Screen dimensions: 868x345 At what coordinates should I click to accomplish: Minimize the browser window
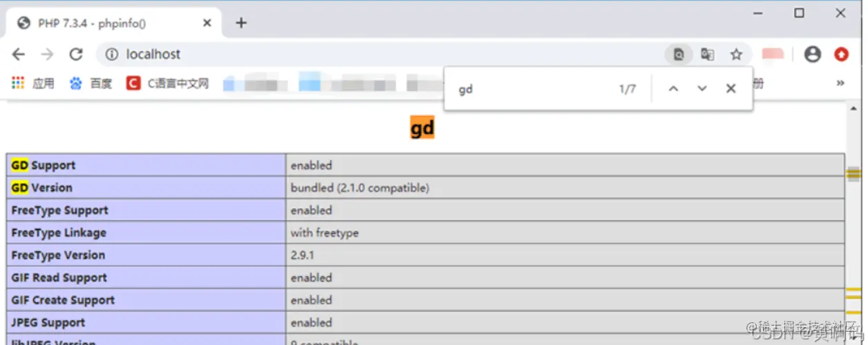coord(757,12)
